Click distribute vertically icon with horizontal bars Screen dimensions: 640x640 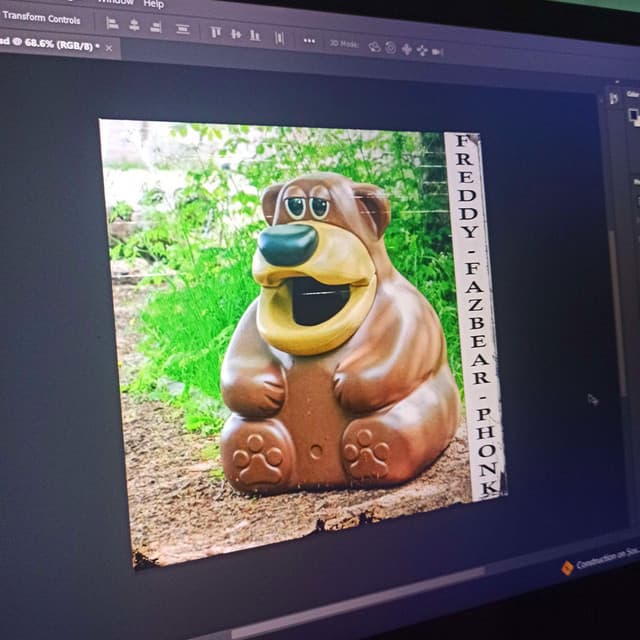pos(182,29)
